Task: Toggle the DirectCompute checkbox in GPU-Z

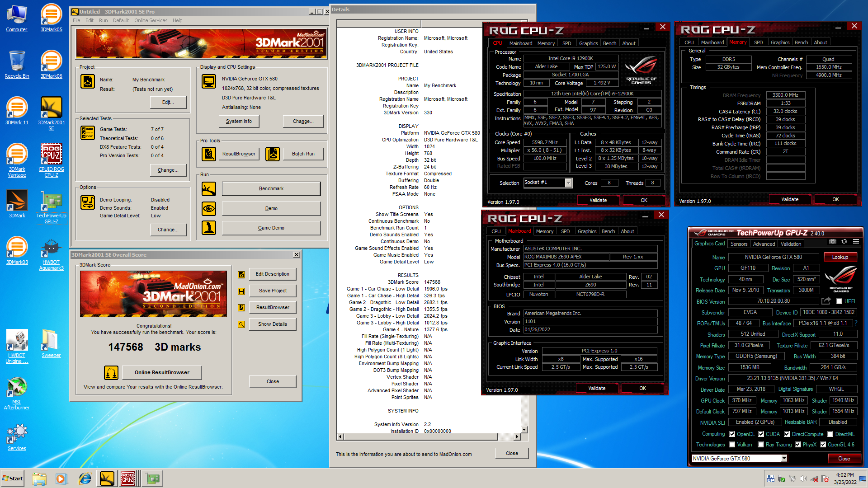Action: [787, 434]
